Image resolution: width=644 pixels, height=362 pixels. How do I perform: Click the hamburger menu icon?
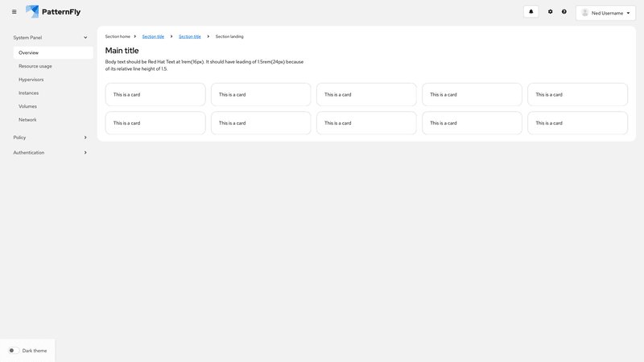14,12
